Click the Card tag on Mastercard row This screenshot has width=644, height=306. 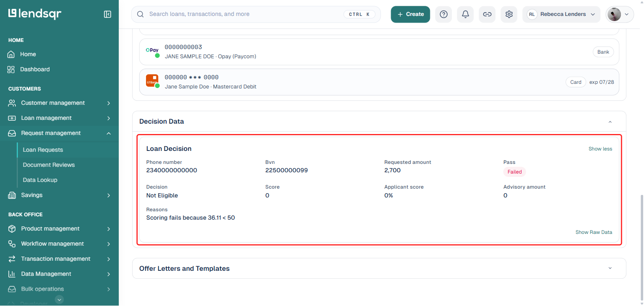(x=576, y=82)
